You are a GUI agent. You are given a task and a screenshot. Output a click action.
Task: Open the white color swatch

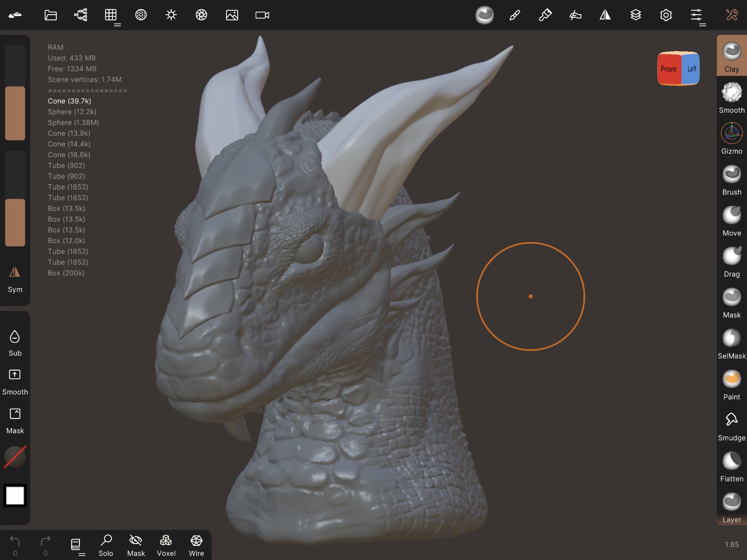coord(15,496)
